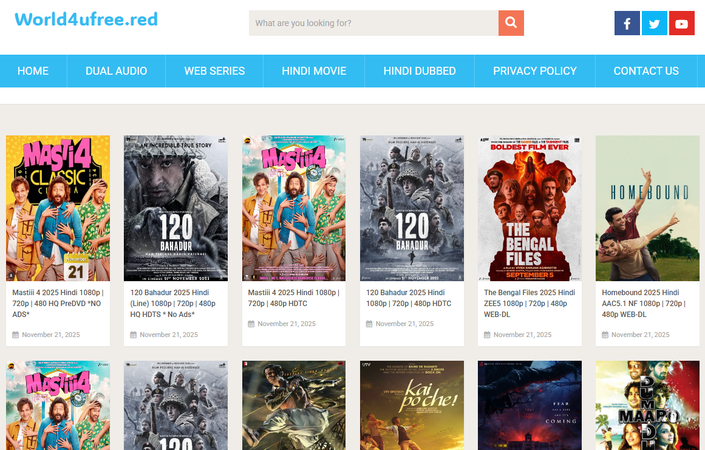This screenshot has width=705, height=450.
Task: Open the 120 Bahadur close-up soldier poster
Action: (176, 208)
